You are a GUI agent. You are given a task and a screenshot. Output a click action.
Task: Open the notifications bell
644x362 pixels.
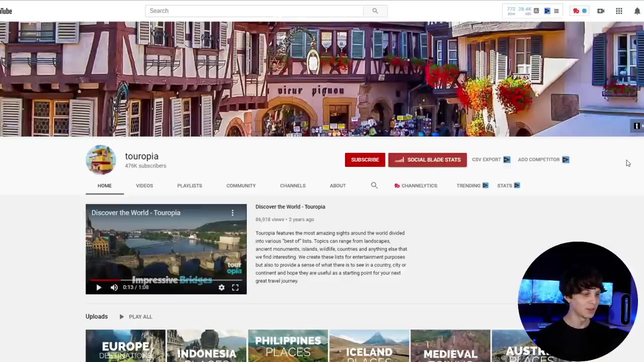637,11
